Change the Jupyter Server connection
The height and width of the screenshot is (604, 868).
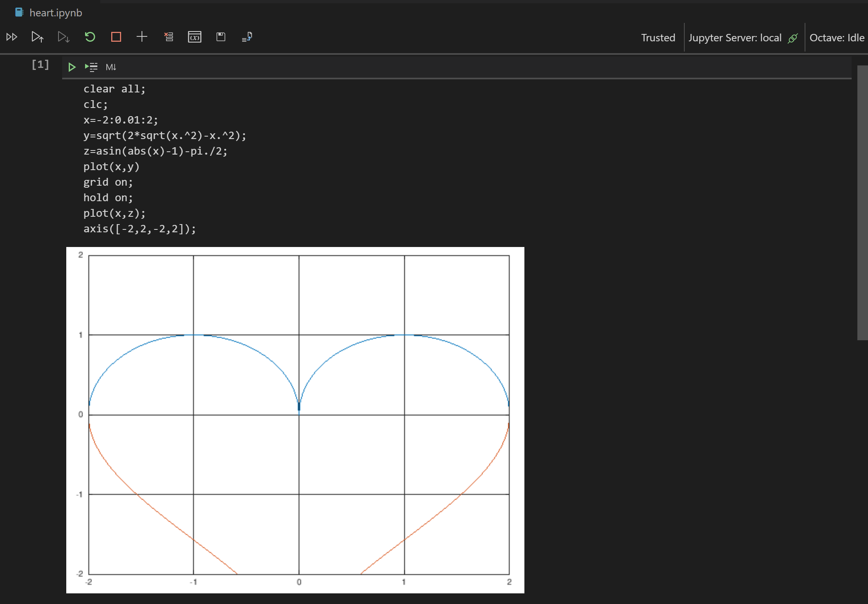click(735, 37)
